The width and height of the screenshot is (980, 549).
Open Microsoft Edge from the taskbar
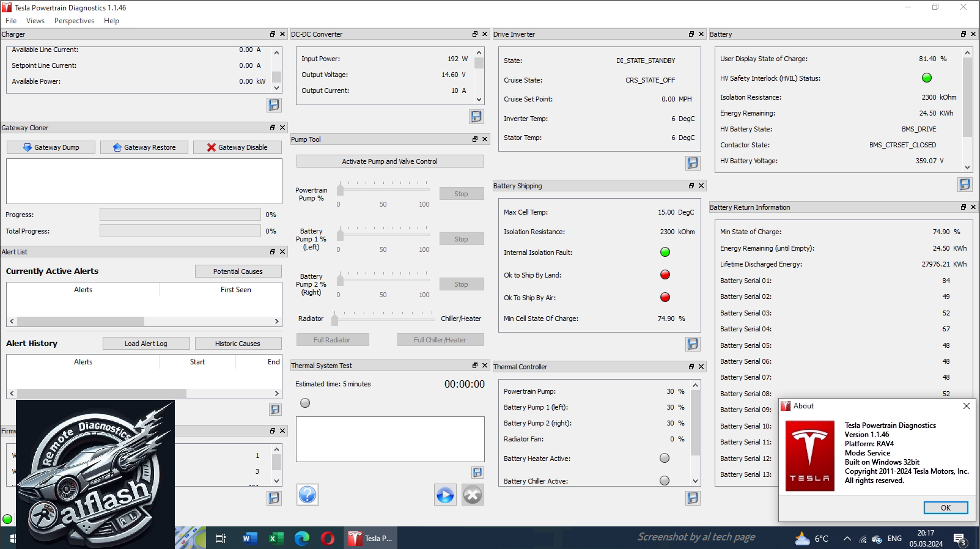[302, 538]
